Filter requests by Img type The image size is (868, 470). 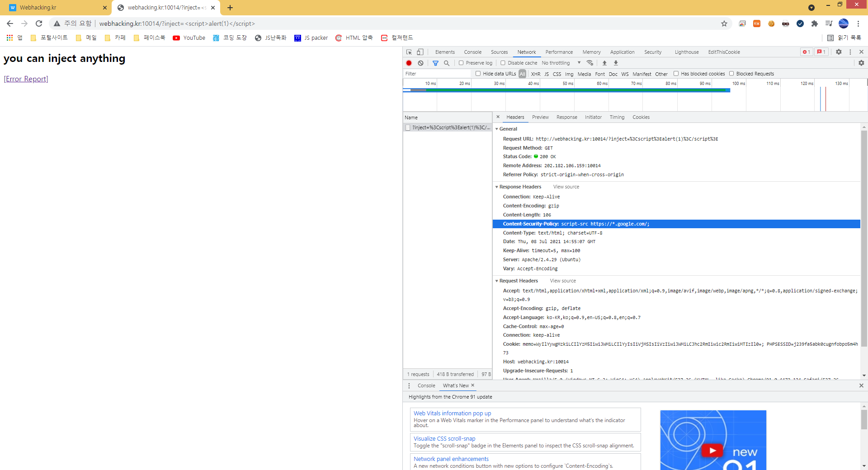click(x=569, y=74)
